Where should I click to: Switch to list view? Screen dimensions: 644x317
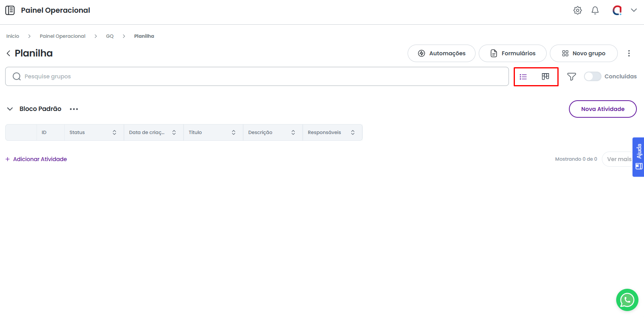coord(523,77)
